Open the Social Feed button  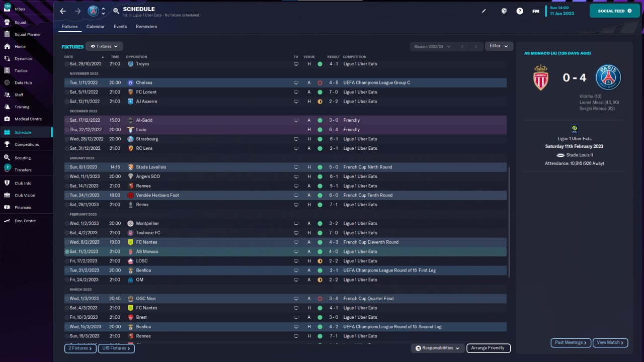pos(615,11)
